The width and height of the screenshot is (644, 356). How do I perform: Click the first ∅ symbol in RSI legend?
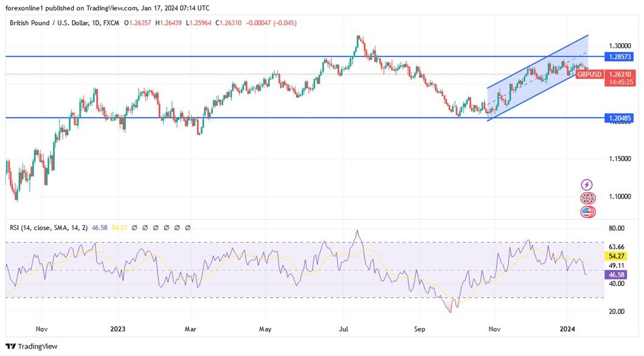click(x=134, y=228)
